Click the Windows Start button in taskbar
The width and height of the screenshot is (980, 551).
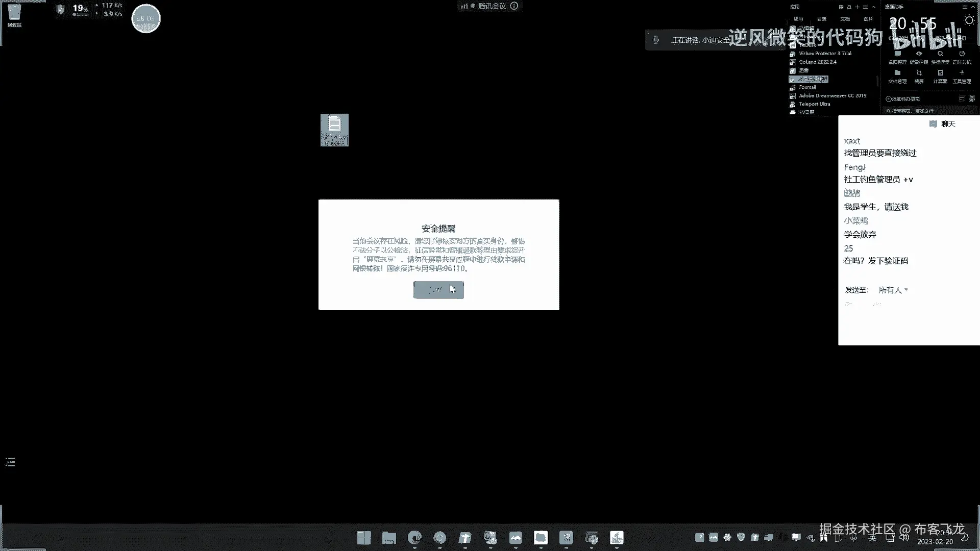pyautogui.click(x=364, y=538)
